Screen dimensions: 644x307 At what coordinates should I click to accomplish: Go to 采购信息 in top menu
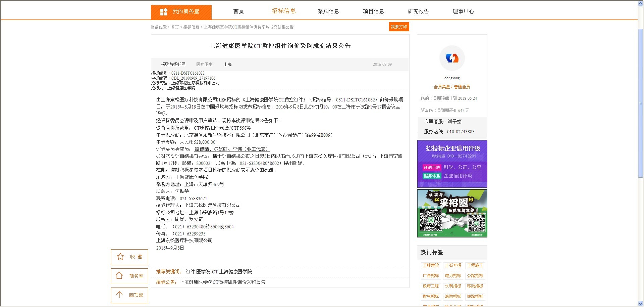328,11
